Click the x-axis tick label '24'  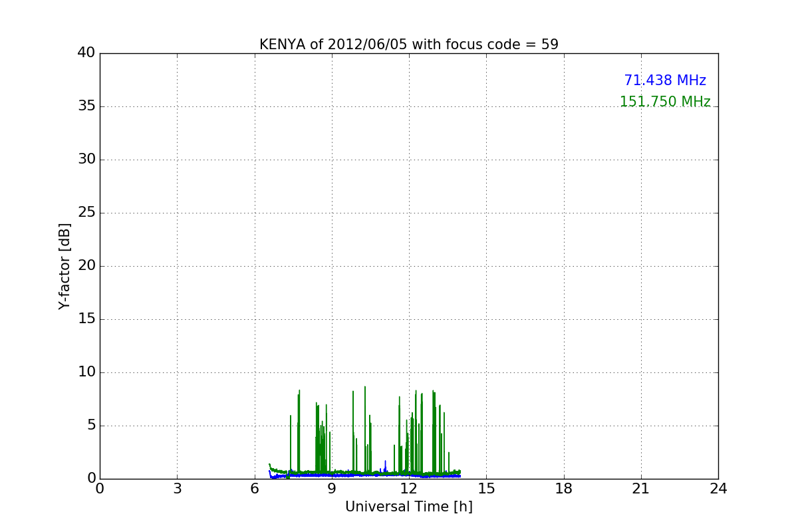click(718, 489)
